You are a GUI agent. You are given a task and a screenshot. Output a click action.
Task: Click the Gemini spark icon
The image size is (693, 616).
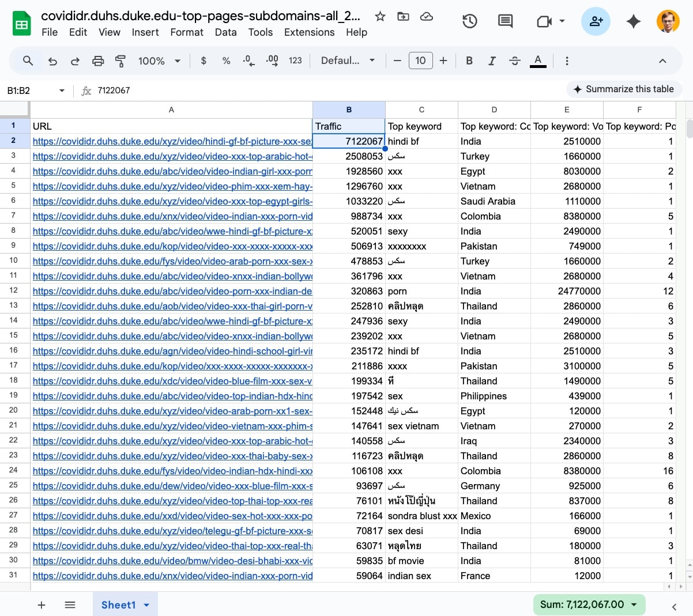pyautogui.click(x=633, y=21)
